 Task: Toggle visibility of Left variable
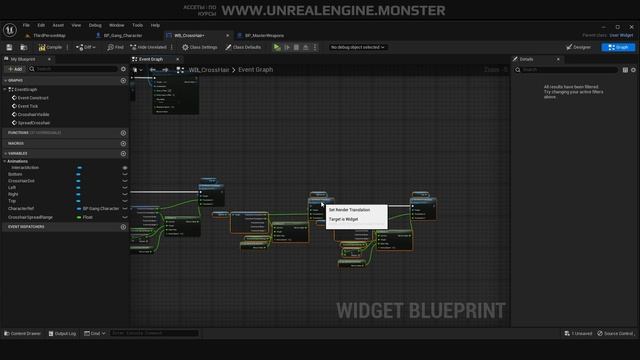(125, 188)
